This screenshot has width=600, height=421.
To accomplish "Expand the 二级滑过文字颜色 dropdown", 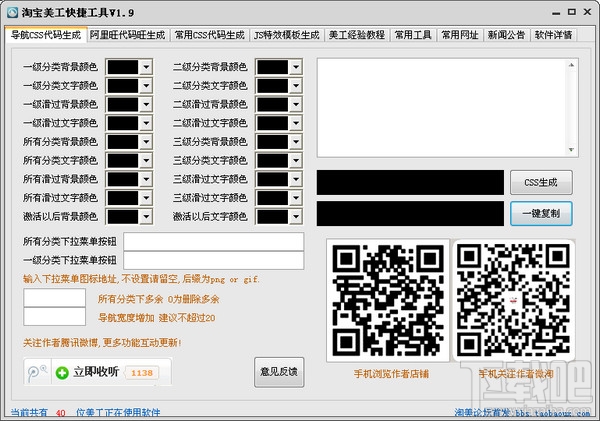I will [x=295, y=123].
